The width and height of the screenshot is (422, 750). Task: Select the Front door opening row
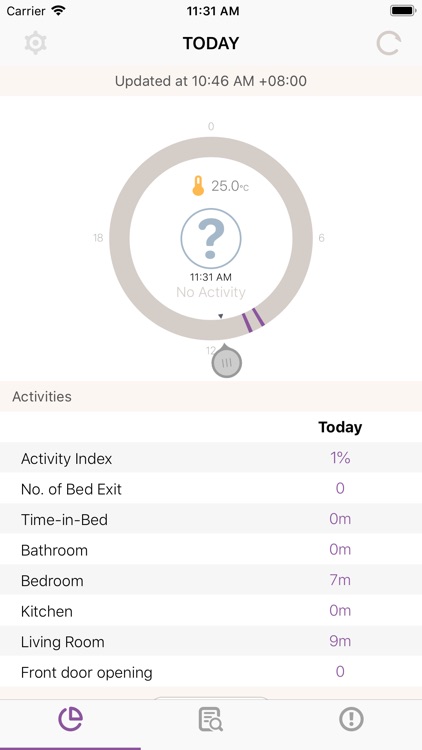211,672
